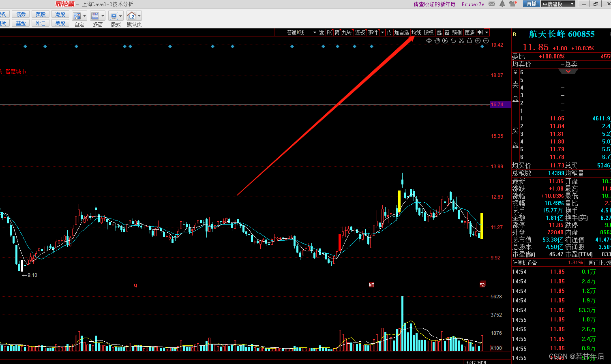611x364 pixels.
Task: Toggle the 叠 overlay button
Action: point(439,32)
